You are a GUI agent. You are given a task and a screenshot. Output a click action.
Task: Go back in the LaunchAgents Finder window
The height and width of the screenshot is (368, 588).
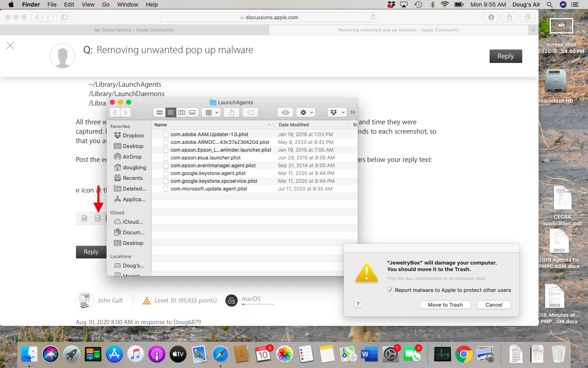(x=115, y=112)
